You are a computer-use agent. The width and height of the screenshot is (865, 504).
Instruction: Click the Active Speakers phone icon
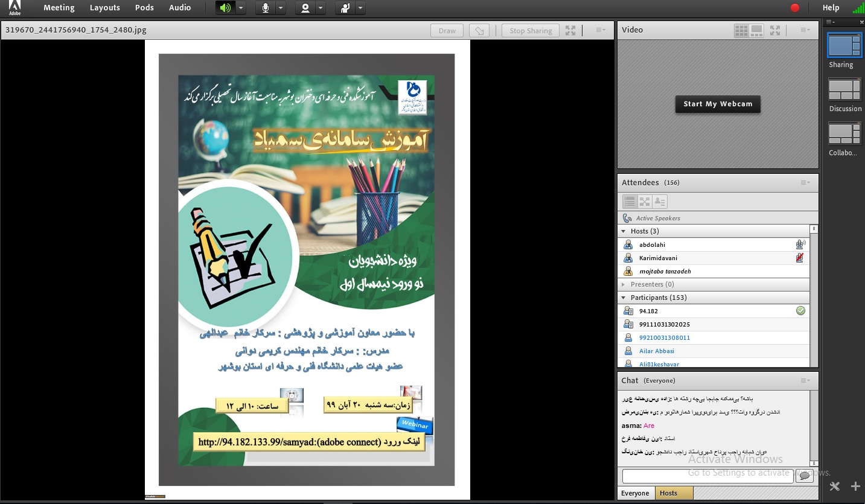627,218
